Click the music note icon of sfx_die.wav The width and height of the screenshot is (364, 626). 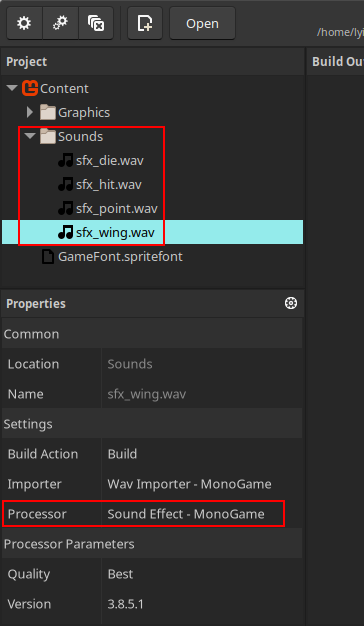(x=65, y=160)
